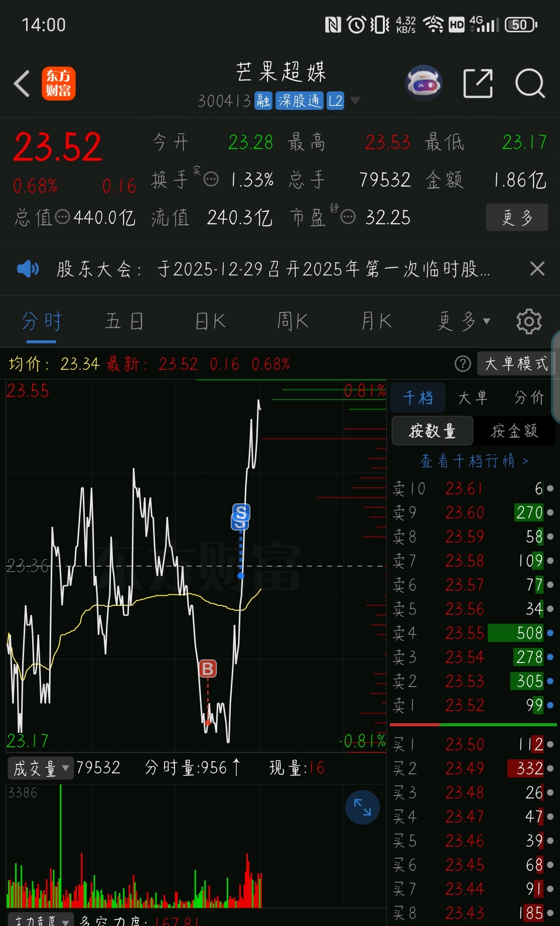Tap info icon beside 换手
Screen dimensions: 560x926
click(x=211, y=179)
